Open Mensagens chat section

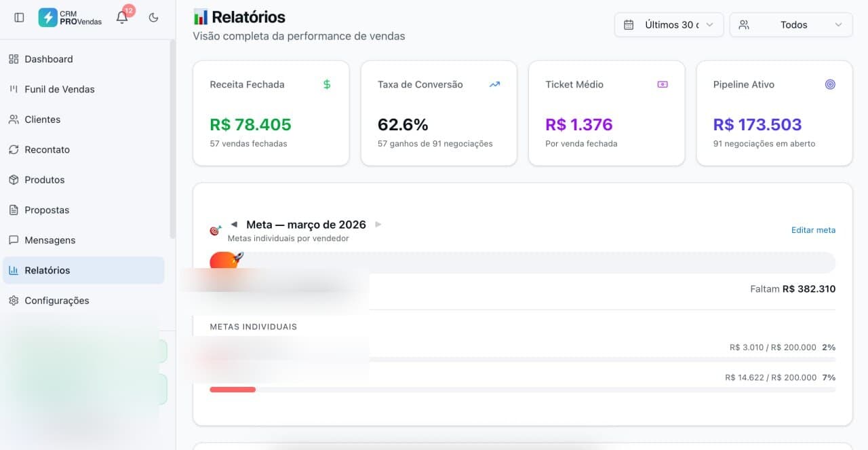pyautogui.click(x=49, y=240)
